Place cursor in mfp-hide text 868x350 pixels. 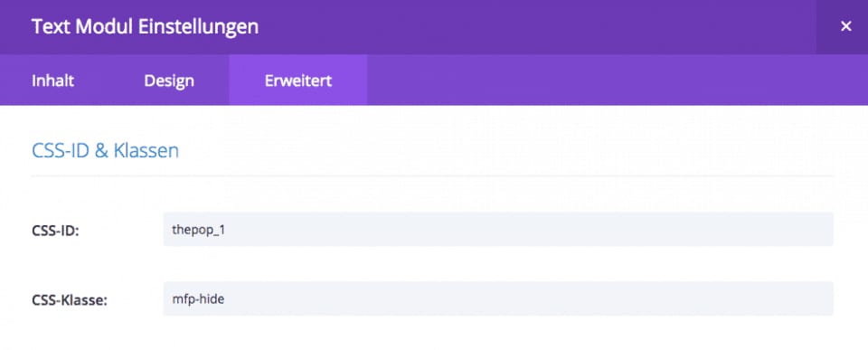click(x=198, y=299)
